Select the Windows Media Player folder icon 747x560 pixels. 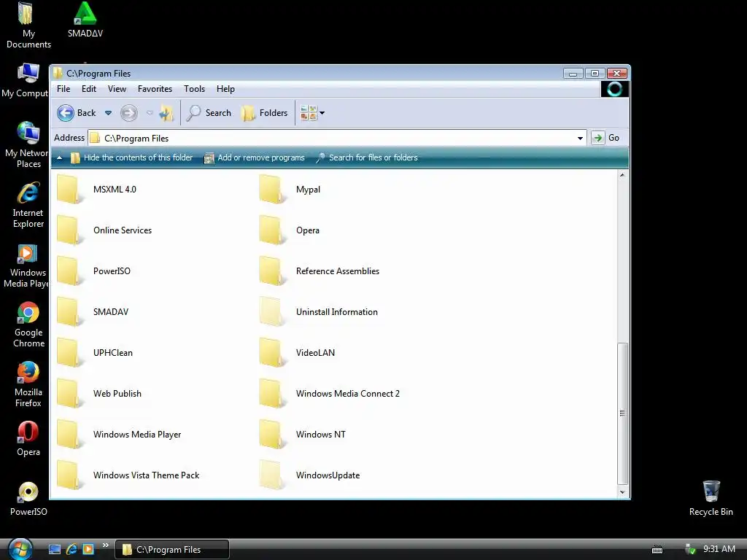(x=69, y=435)
